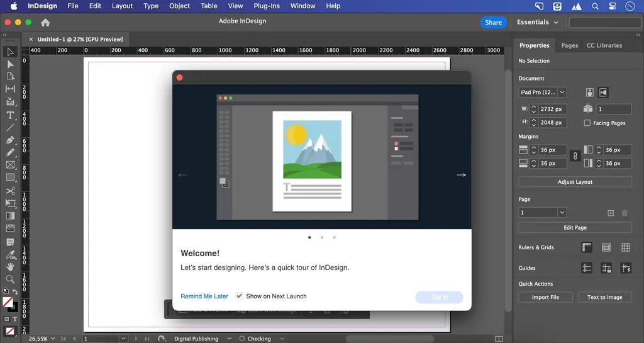
Task: Open the File menu
Action: tap(73, 6)
